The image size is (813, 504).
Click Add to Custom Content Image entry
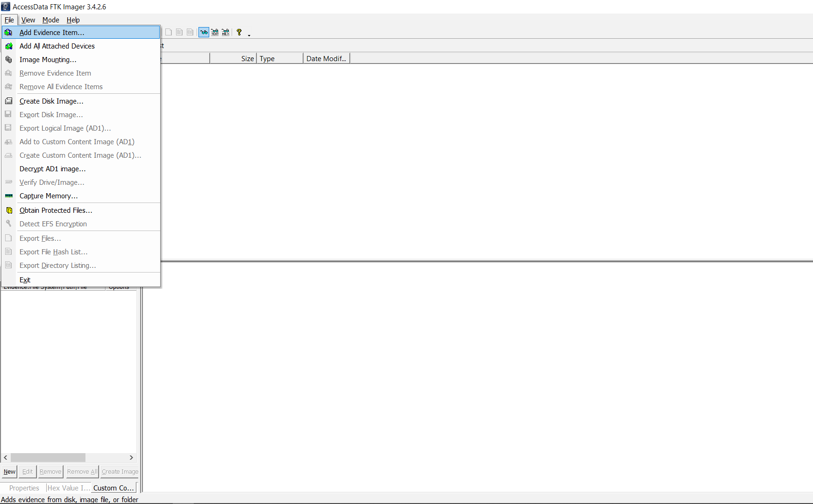[x=81, y=141]
